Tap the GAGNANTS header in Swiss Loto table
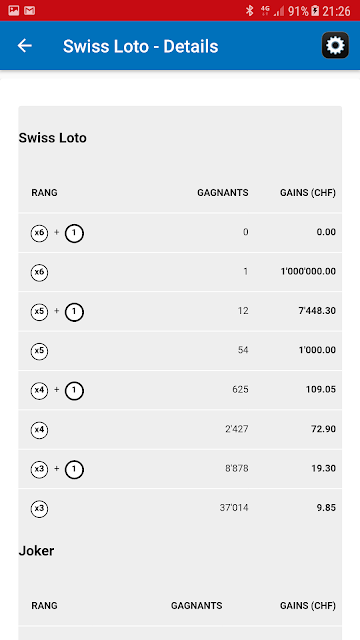Image resolution: width=360 pixels, height=640 pixels. click(x=223, y=193)
